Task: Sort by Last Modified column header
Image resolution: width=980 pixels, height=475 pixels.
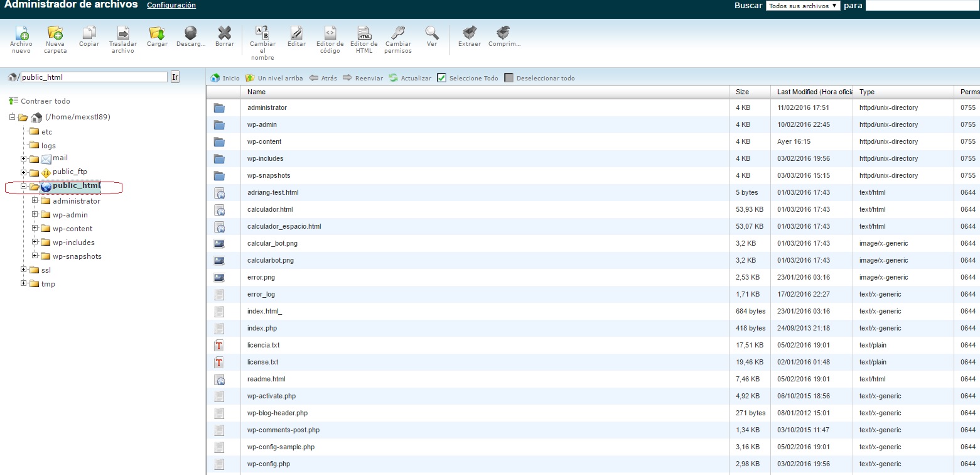Action: (812, 92)
